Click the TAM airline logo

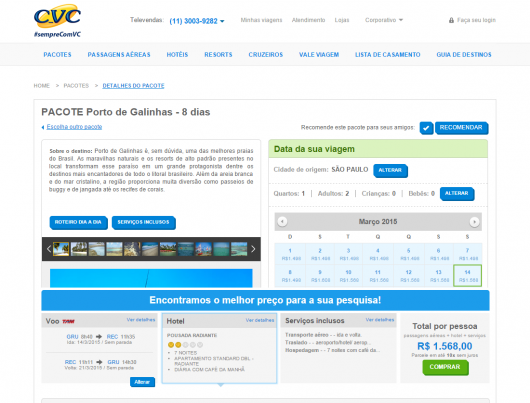click(x=68, y=321)
